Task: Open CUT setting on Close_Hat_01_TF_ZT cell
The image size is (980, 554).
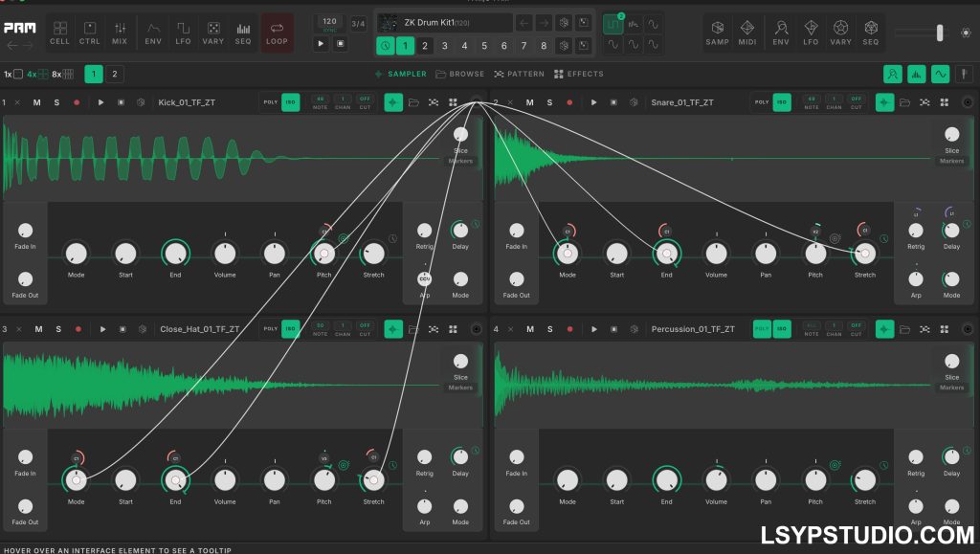Action: (x=365, y=329)
